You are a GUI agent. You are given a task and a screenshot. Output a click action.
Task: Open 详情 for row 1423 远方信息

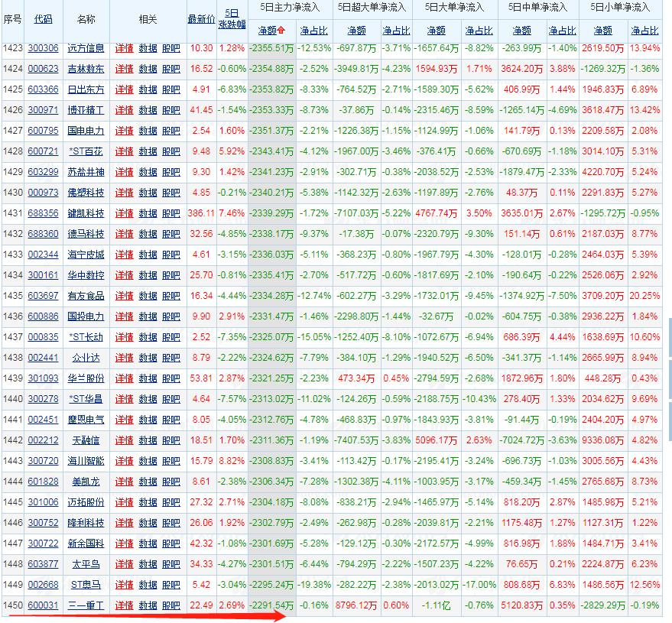click(x=125, y=48)
